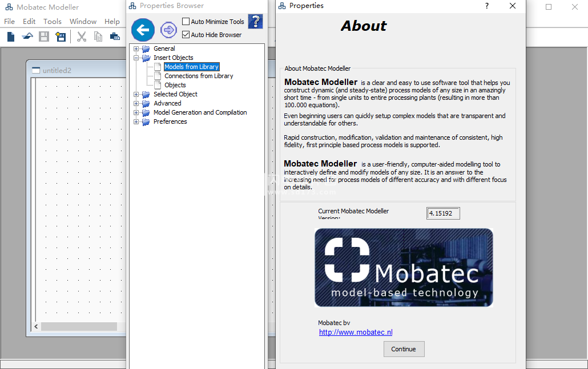Uncheck the Auto Hide Browser checkbox
Viewport: 588px width, 369px height.
pos(186,34)
